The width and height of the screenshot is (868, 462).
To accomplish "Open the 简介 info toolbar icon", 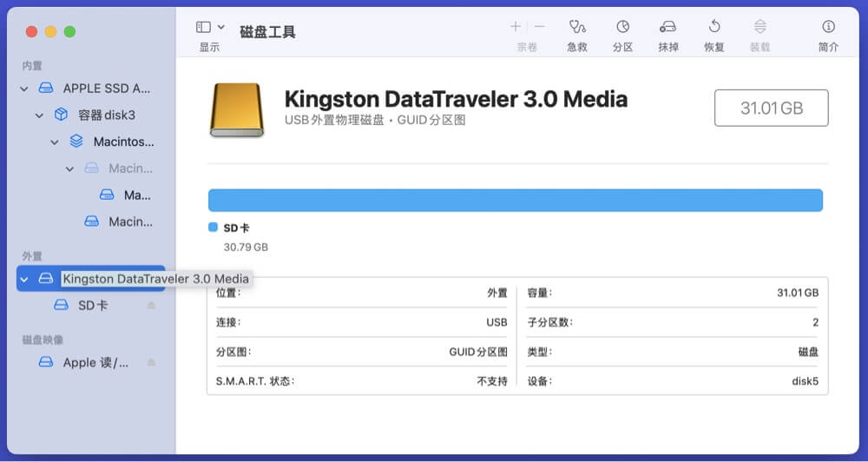I will point(828,26).
